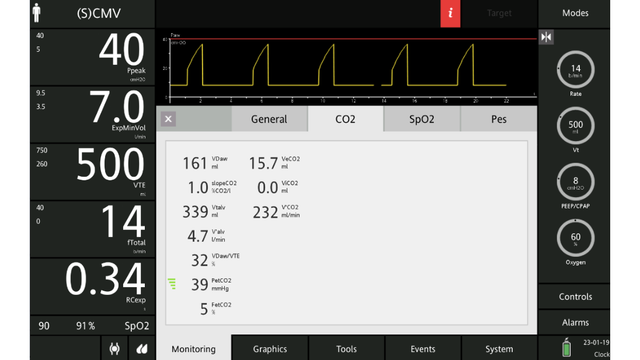Switch to the Pes tab
640x360 pixels.
click(x=499, y=119)
